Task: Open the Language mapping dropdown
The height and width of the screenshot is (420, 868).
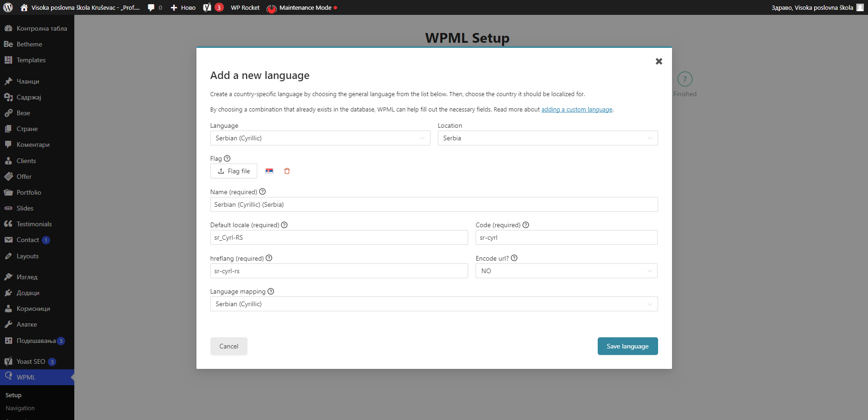Action: 434,304
